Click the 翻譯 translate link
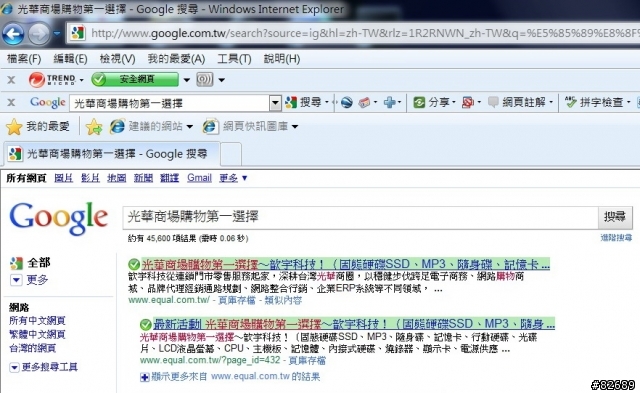The height and width of the screenshot is (393, 640). 169,178
